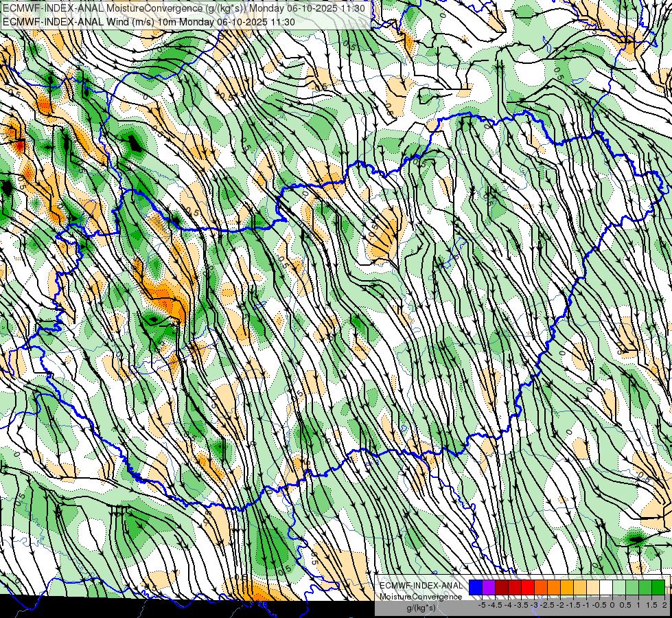Click the legend tick label -1.5
672x618 pixels.
coord(573,605)
